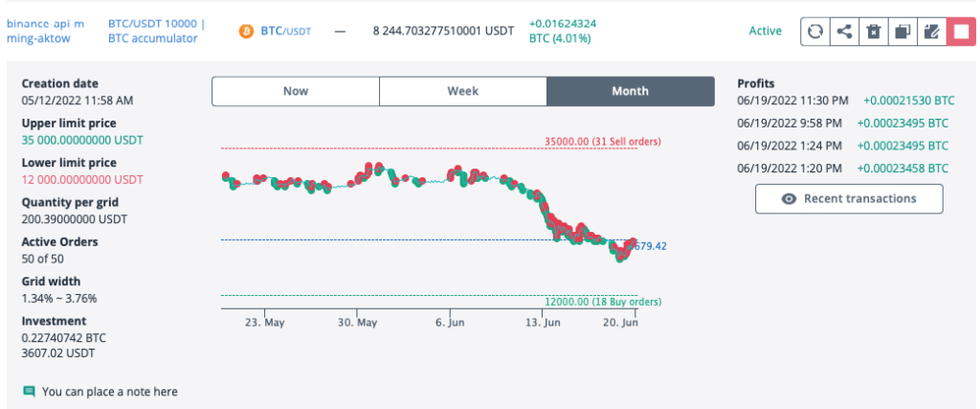Viewport: 980px width, 409px height.
Task: Click the green note speech-bubble icon
Action: (x=29, y=391)
